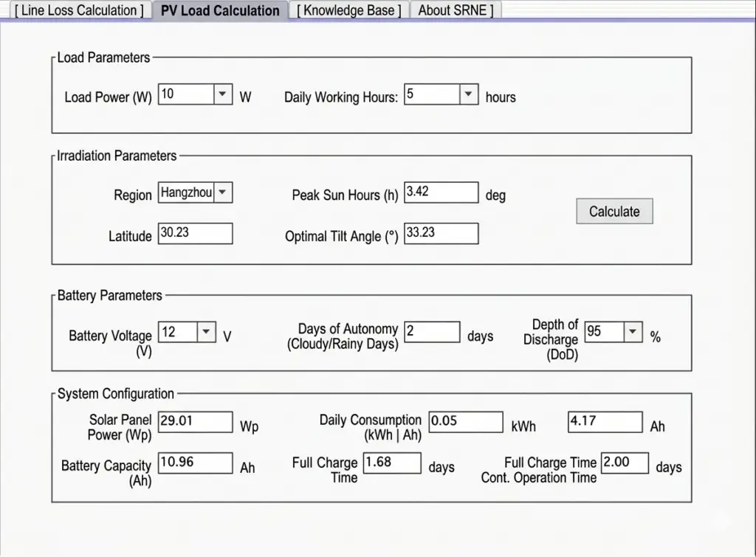Edit the Full Charge Time Cont. Operation value
Screen dimensions: 756x557
pos(625,463)
